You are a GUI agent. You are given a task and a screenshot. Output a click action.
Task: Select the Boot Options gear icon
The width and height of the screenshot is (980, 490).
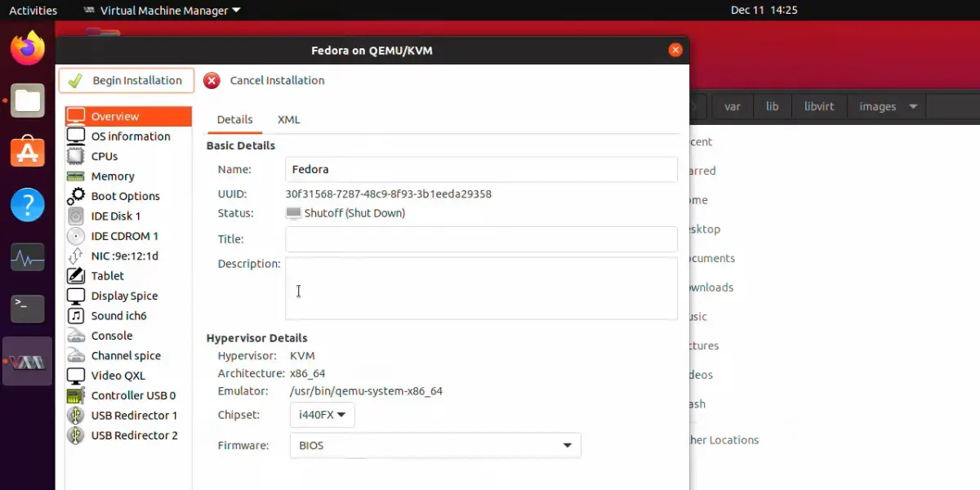(76, 196)
